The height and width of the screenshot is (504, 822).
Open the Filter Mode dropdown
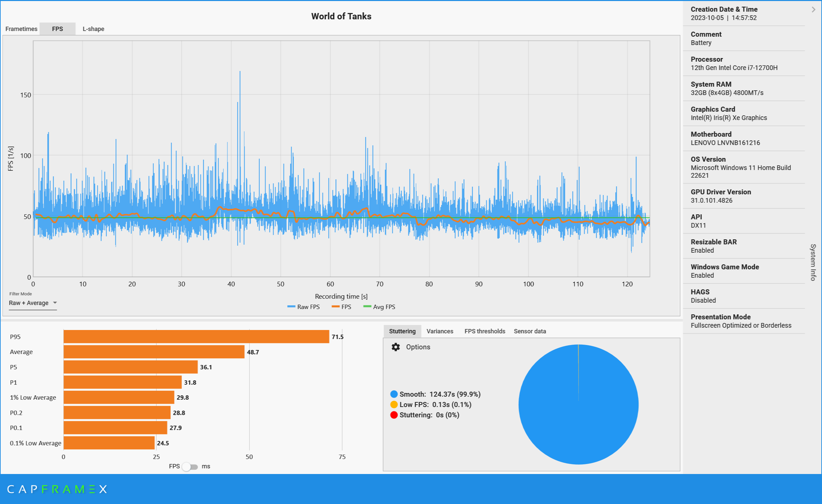coord(33,303)
